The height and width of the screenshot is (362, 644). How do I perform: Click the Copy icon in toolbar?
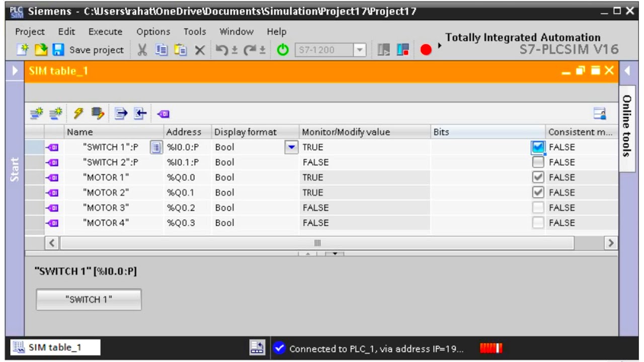(161, 50)
